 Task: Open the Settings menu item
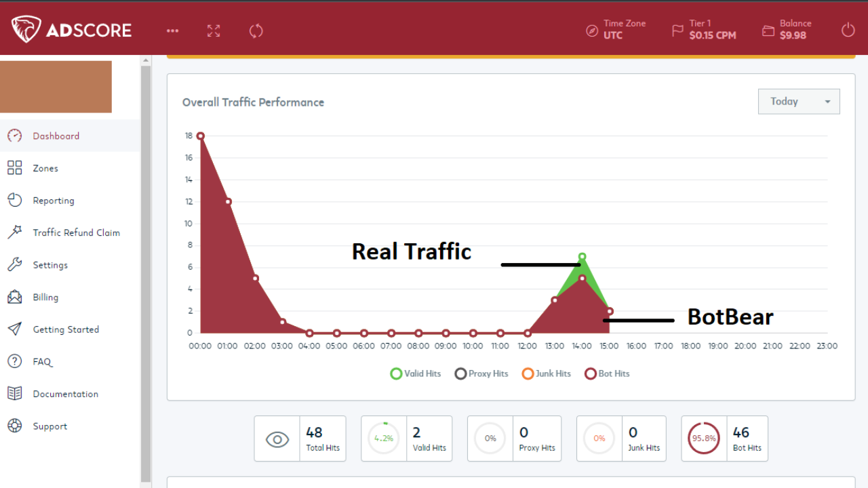click(x=70, y=265)
